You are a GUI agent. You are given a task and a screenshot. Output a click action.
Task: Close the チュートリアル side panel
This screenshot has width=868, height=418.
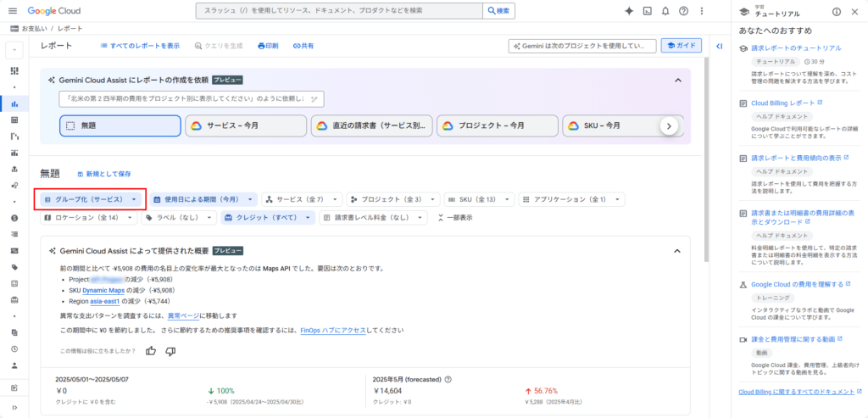tap(854, 12)
